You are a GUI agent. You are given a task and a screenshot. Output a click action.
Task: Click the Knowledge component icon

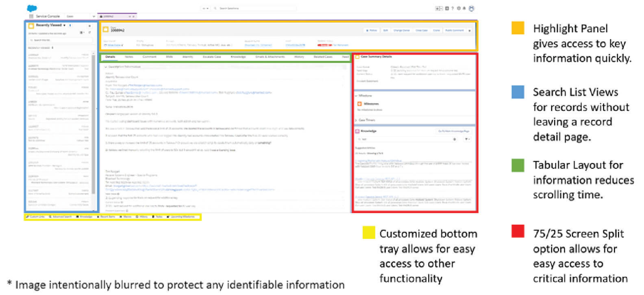(357, 131)
